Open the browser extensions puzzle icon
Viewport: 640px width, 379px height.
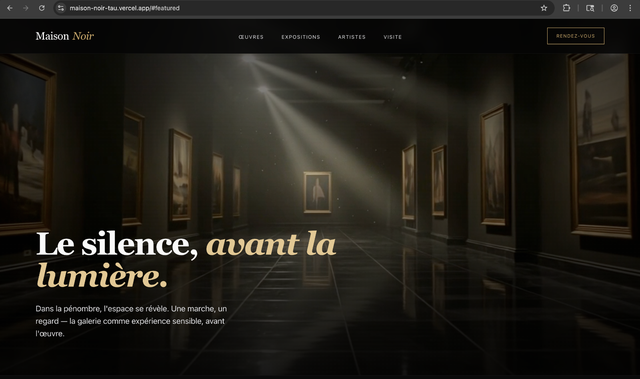point(566,8)
